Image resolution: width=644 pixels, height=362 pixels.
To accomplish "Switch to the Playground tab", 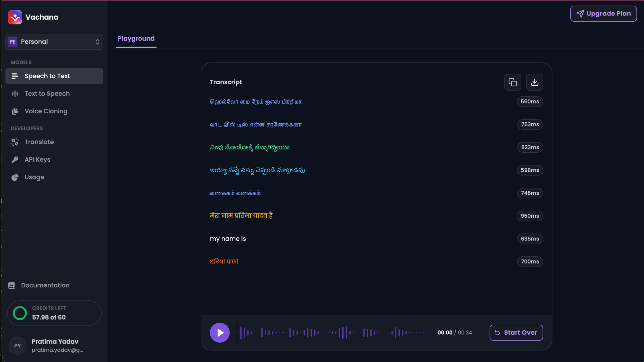I will 136,39.
